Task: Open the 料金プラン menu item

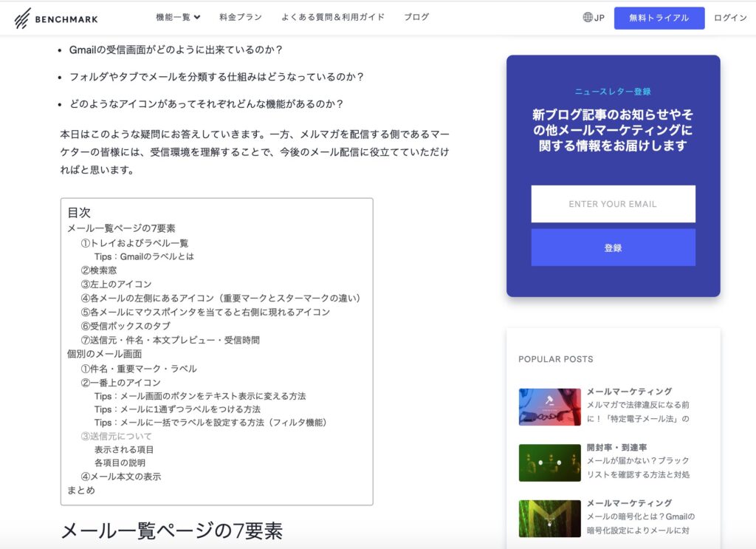Action: pyautogui.click(x=241, y=17)
